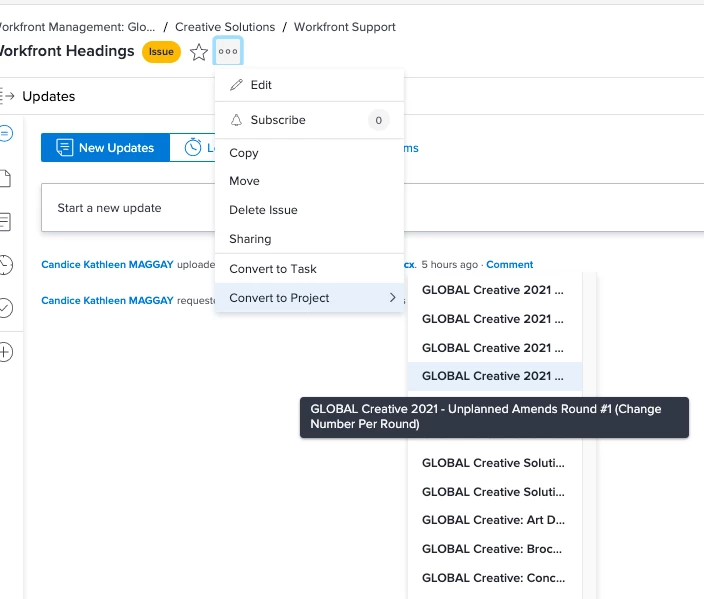704x599 pixels.
Task: Click the Issue status badge
Action: pyautogui.click(x=161, y=52)
